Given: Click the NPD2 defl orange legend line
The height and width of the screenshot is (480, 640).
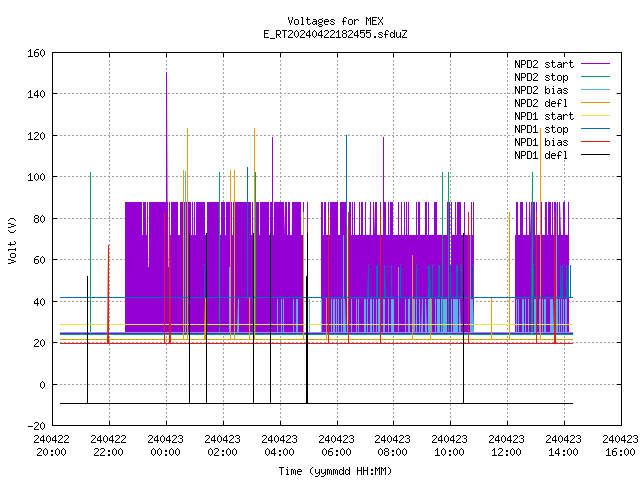Looking at the screenshot, I should point(595,103).
